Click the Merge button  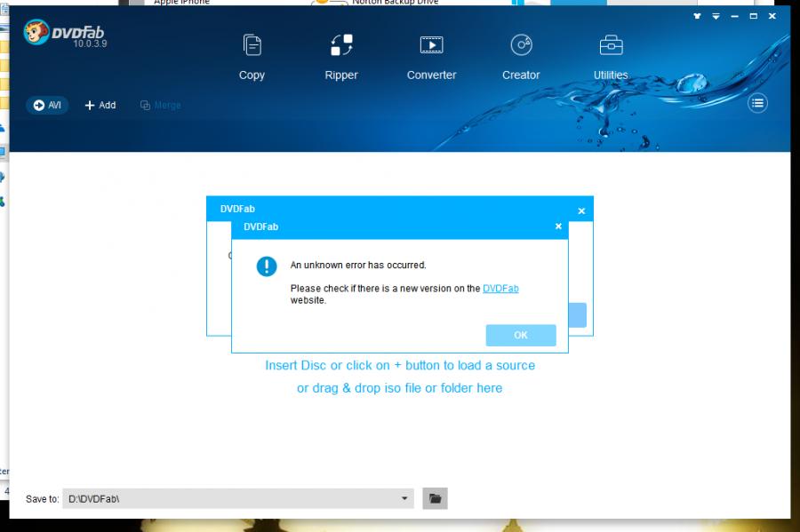point(160,105)
